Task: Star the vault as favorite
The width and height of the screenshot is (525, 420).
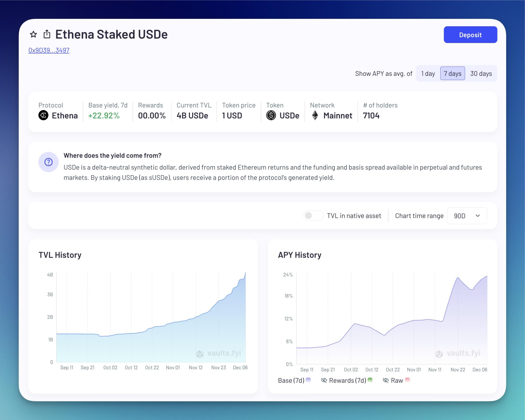Action: [33, 34]
